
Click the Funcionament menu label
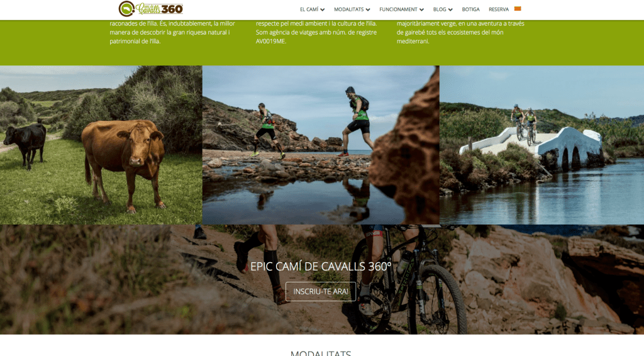pyautogui.click(x=398, y=9)
